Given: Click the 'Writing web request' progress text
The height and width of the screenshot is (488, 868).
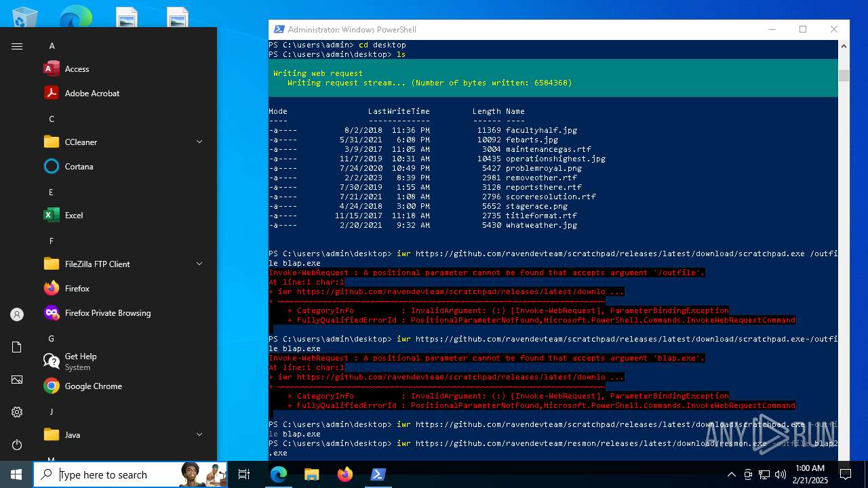Looking at the screenshot, I should tap(318, 73).
